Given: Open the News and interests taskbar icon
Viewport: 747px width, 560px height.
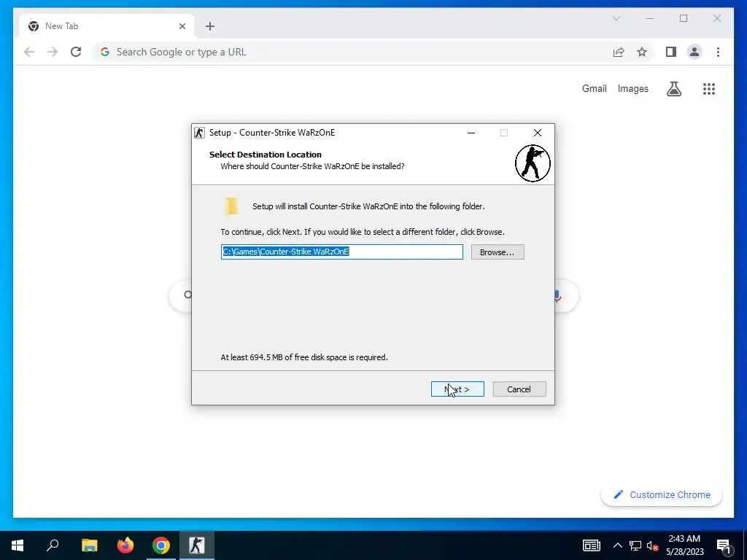Looking at the screenshot, I should click(591, 545).
